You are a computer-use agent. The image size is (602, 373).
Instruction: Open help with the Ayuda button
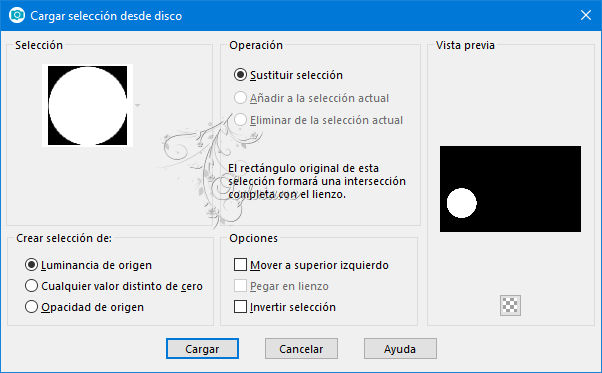click(400, 348)
